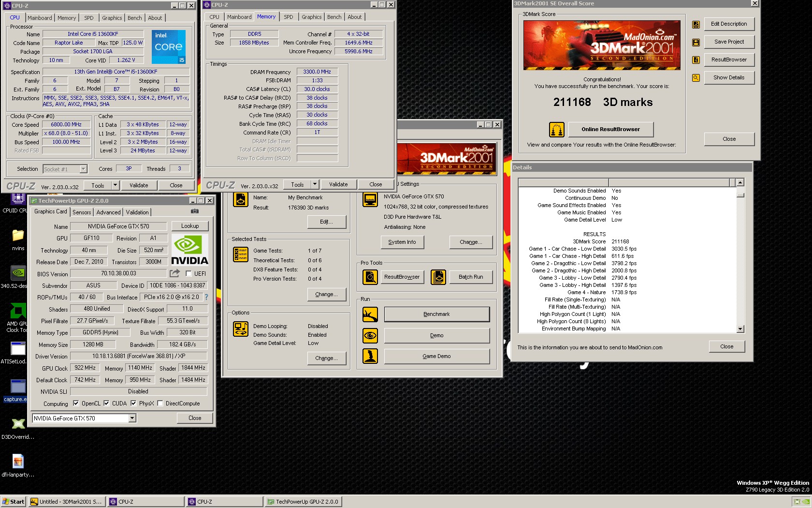Click the Display Settings monitor icon
812x508 pixels.
point(370,199)
